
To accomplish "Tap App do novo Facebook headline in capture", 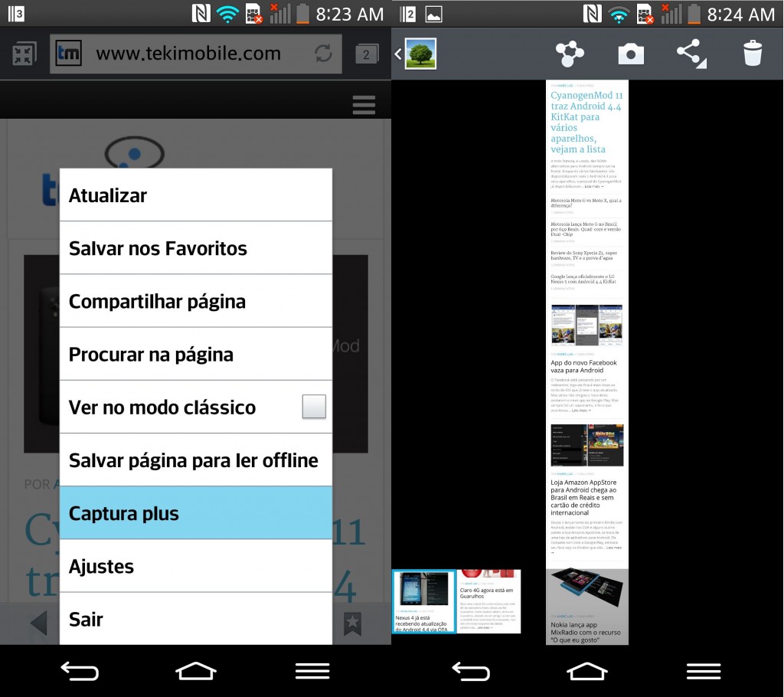I will [x=583, y=366].
